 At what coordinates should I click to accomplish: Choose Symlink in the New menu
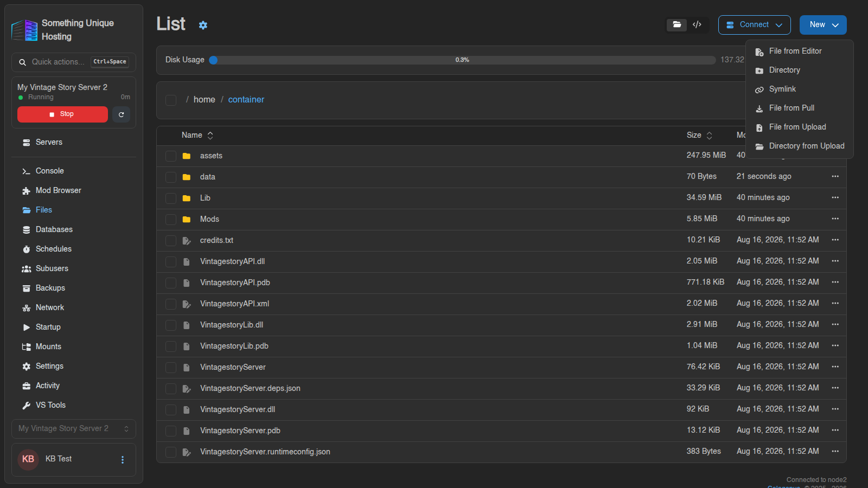tap(800, 89)
